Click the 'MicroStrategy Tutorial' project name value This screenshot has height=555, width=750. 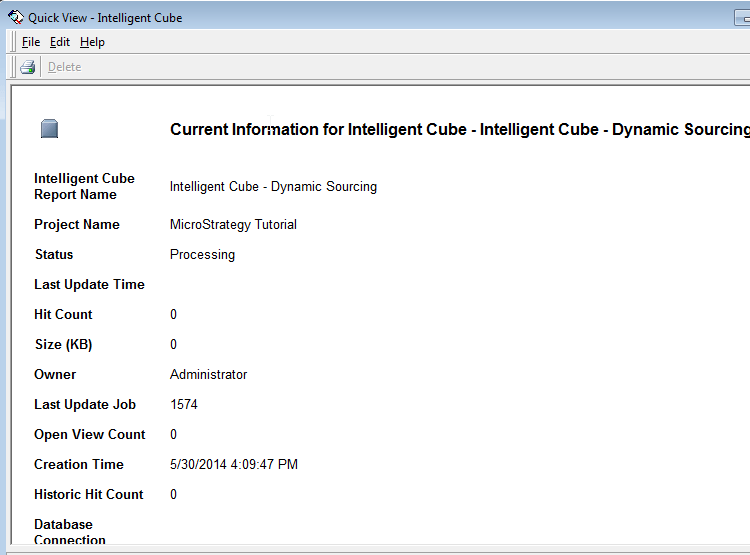point(233,225)
